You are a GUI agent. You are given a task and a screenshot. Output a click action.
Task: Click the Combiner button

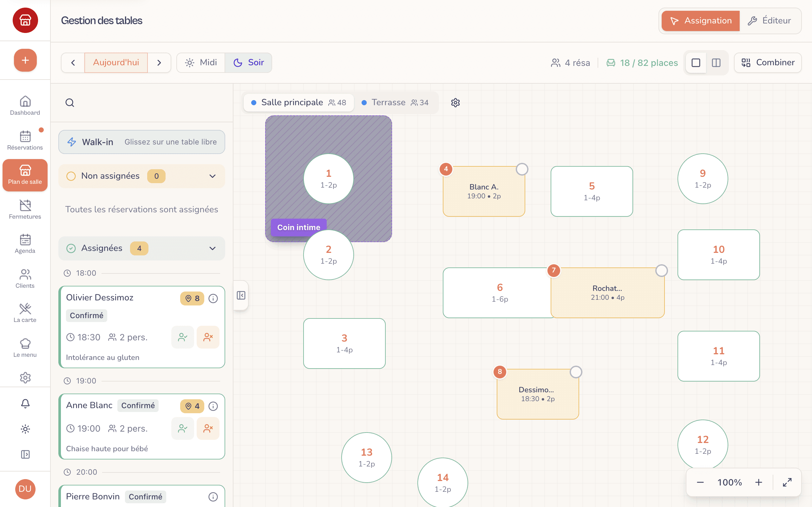[768, 63]
